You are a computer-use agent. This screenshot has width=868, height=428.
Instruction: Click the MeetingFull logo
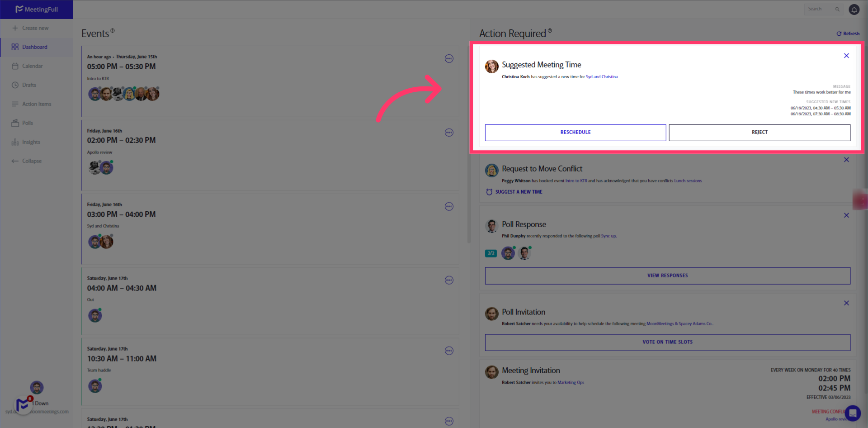[37, 9]
